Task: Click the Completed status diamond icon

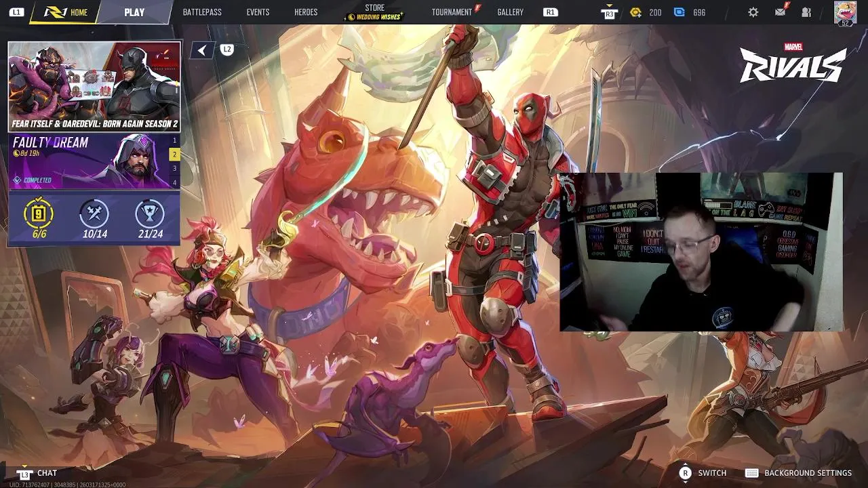Action: click(17, 180)
